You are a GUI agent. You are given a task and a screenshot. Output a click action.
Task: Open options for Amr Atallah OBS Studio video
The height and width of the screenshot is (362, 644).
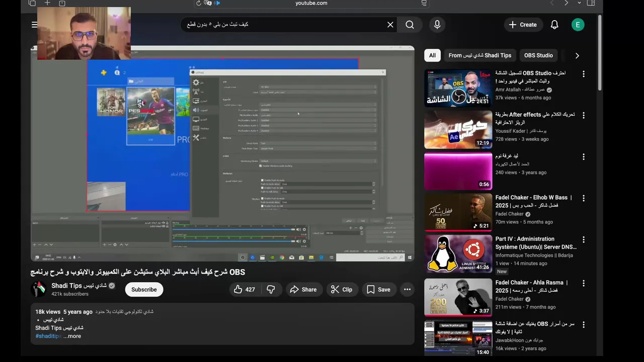(584, 74)
